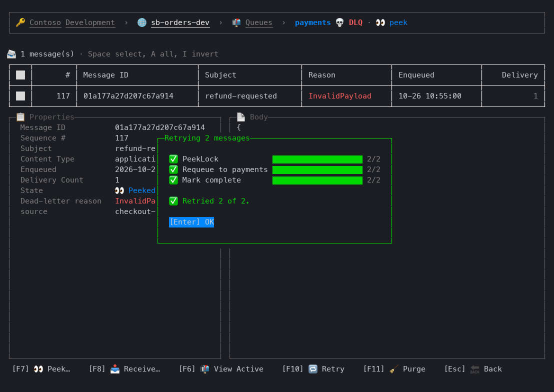The height and width of the screenshot is (392, 554).
Task: Activate the [F10] Retry command
Action: click(x=313, y=369)
